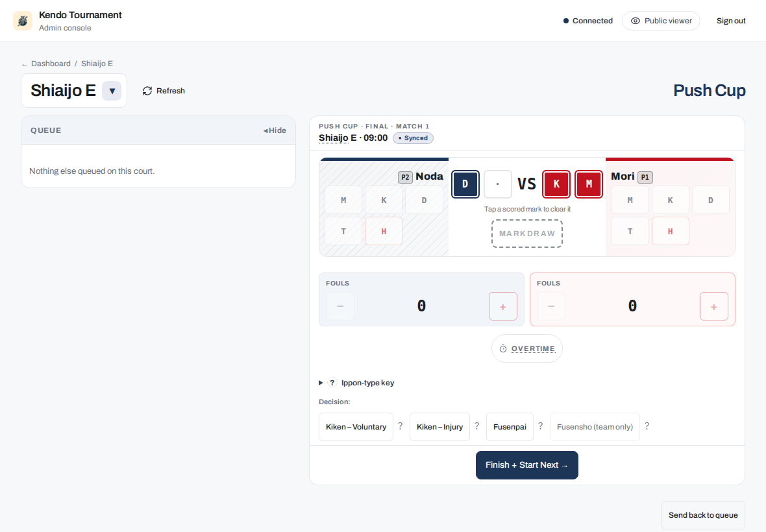766x532 pixels.
Task: Decrease Mori's foul count
Action: pyautogui.click(x=551, y=306)
